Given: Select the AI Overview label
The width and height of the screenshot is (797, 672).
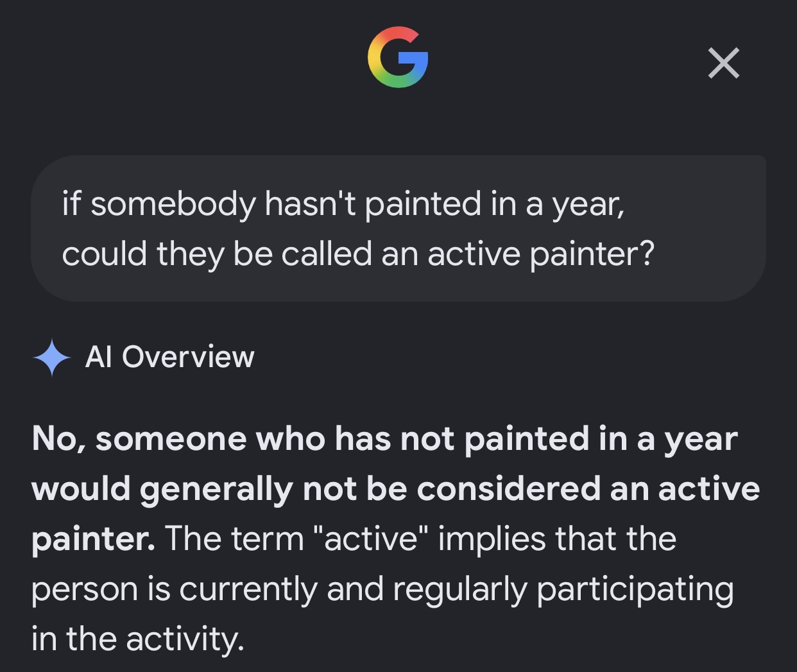Looking at the screenshot, I should (x=169, y=357).
